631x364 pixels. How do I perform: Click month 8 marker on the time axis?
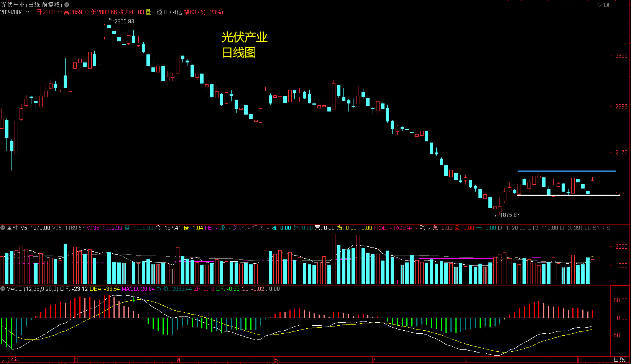[579, 360]
